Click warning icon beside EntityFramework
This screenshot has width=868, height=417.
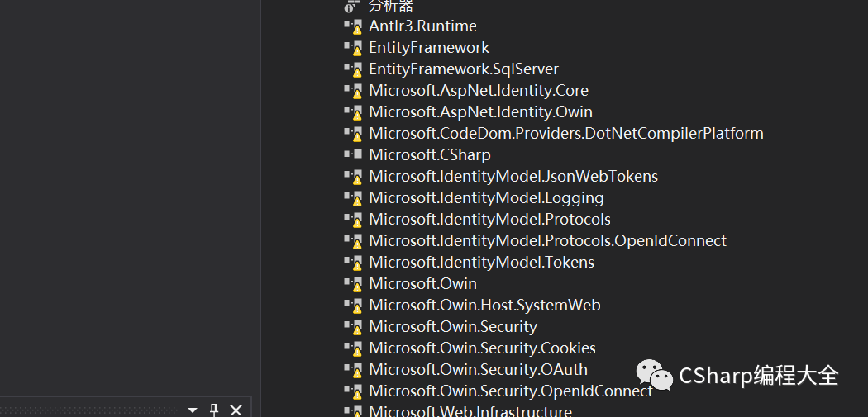(x=353, y=48)
